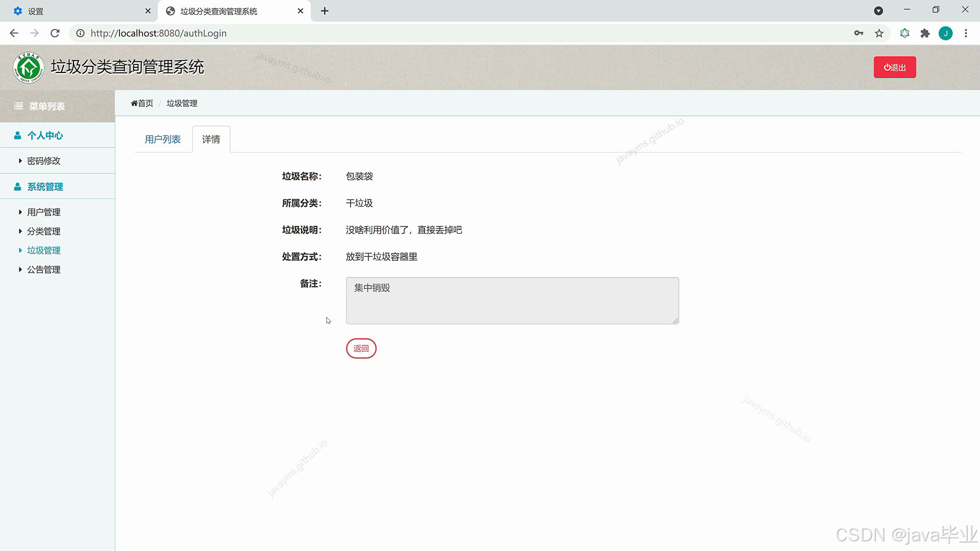Click the 干垃圾 category value

pos(359,203)
